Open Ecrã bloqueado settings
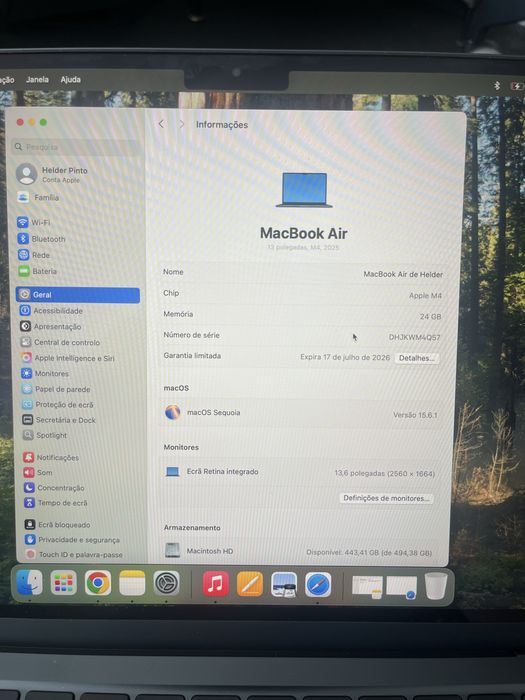This screenshot has width=525, height=700. (58, 525)
